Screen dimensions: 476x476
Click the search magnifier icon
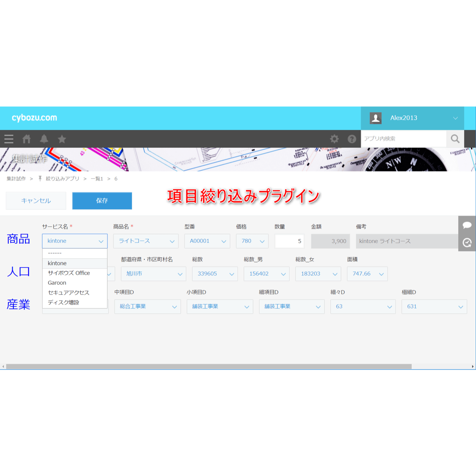455,139
